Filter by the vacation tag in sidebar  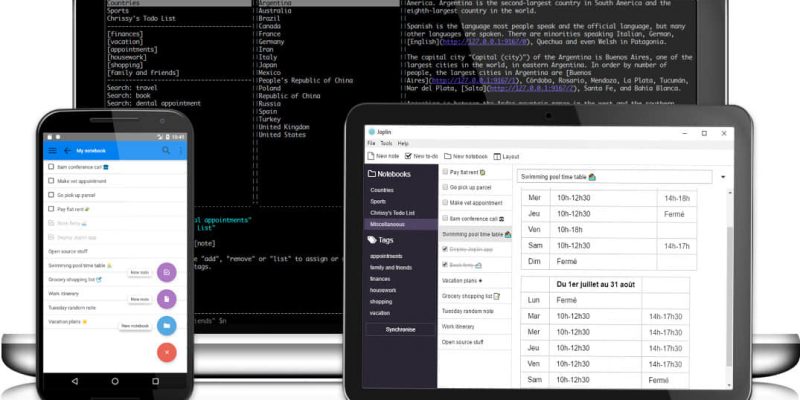[380, 313]
